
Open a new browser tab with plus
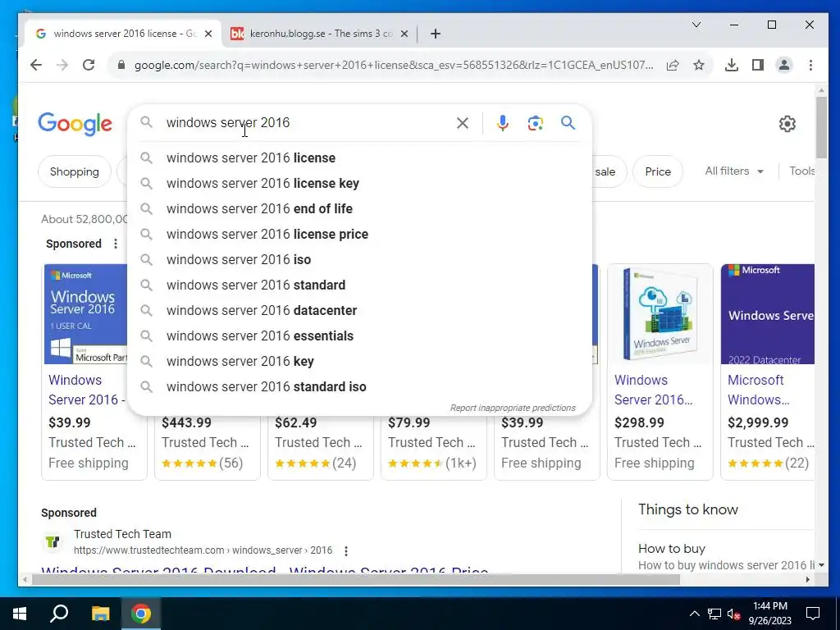pyautogui.click(x=436, y=34)
